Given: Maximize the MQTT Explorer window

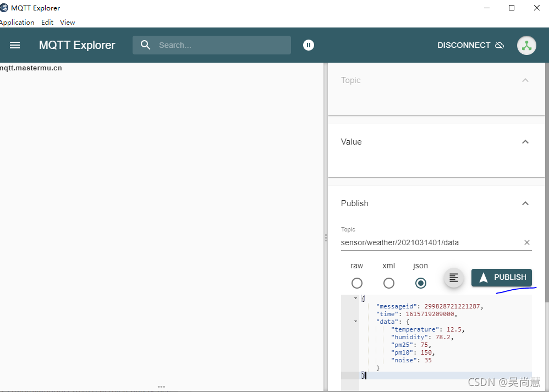Looking at the screenshot, I should [x=512, y=8].
